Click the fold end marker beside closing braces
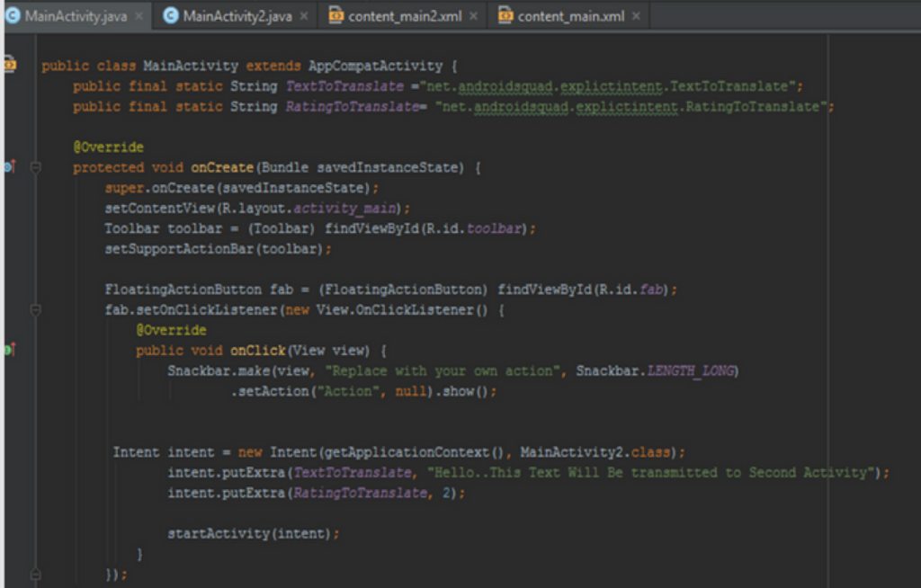The image size is (921, 588). click(36, 573)
